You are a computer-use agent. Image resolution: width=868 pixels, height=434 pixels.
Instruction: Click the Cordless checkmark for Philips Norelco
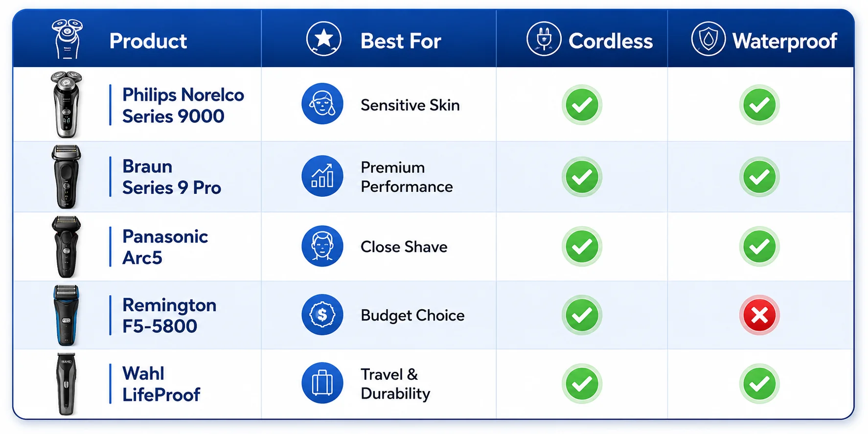coord(582,105)
